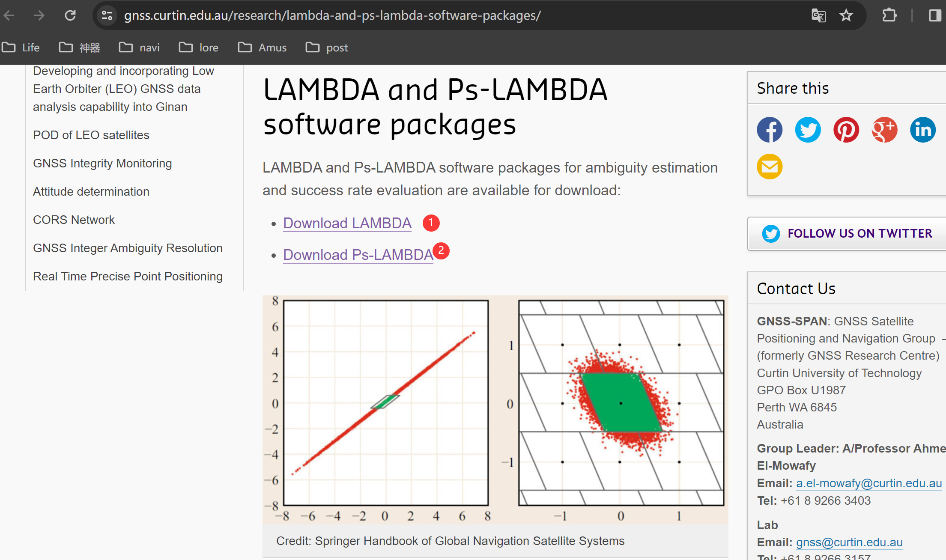Click the Perth WA 6845 address line
Viewport: 946px width, 560px height.
pyautogui.click(x=797, y=407)
